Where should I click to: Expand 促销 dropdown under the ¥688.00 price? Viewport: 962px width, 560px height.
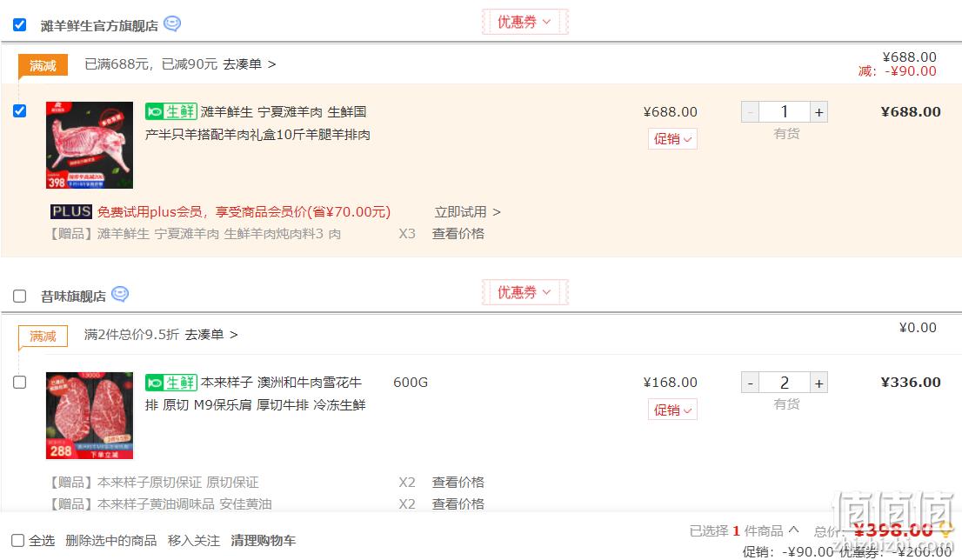(x=672, y=139)
